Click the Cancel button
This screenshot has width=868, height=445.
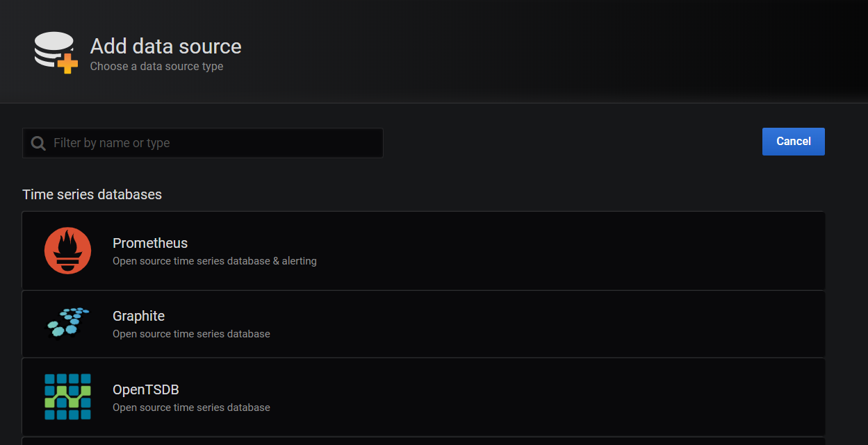click(x=793, y=142)
